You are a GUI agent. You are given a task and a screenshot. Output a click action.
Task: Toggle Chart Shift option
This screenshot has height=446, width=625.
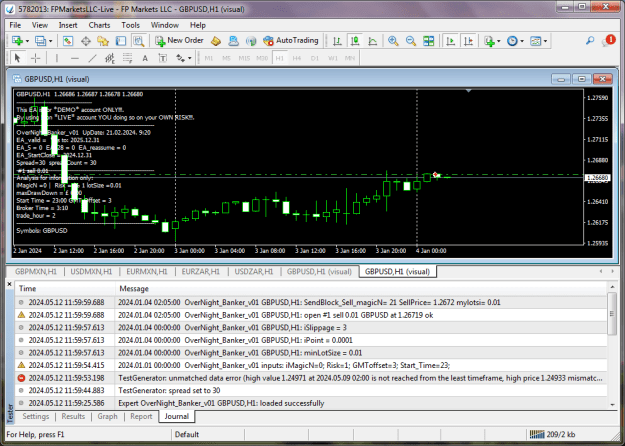pyautogui.click(x=468, y=41)
